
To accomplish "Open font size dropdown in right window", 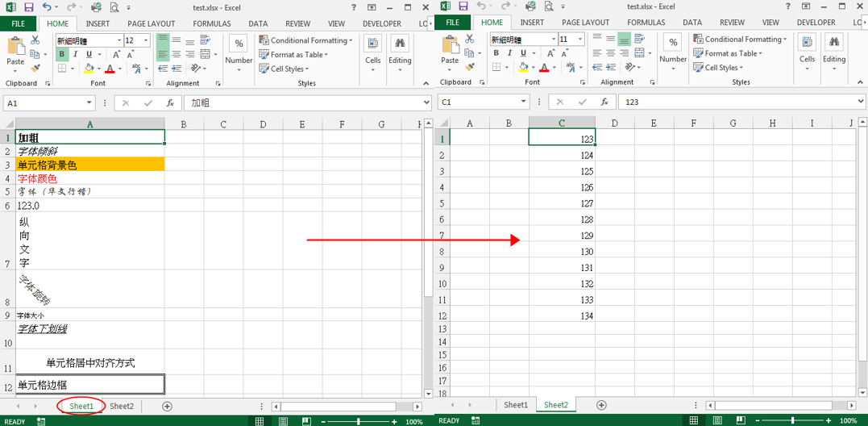I will 580,40.
